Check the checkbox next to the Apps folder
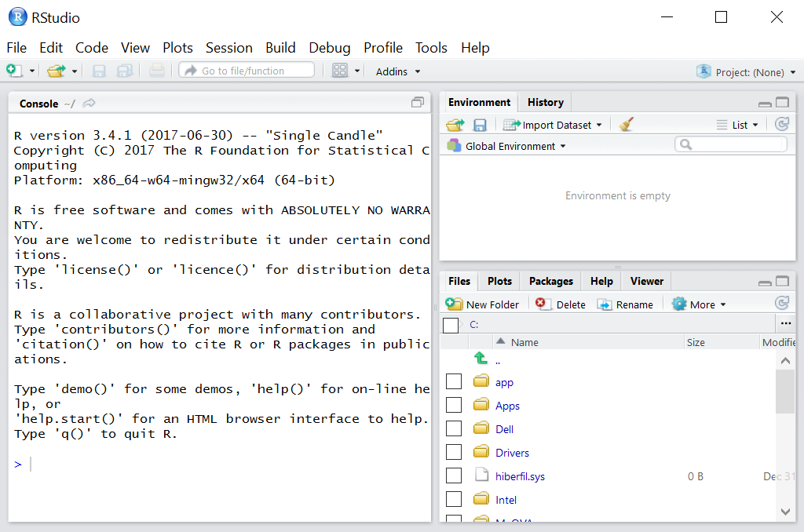The image size is (804, 532). [x=453, y=406]
